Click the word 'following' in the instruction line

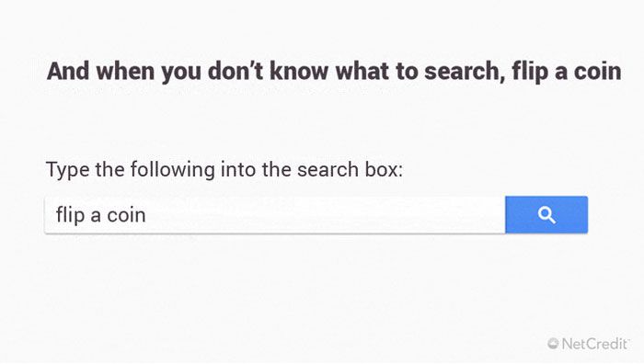(x=173, y=170)
